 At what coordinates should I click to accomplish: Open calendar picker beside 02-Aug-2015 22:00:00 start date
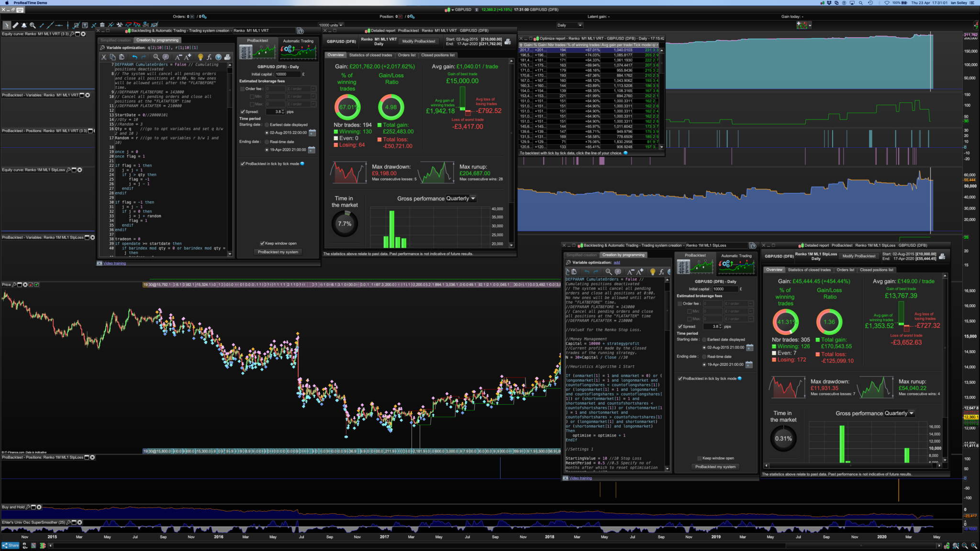(x=312, y=132)
